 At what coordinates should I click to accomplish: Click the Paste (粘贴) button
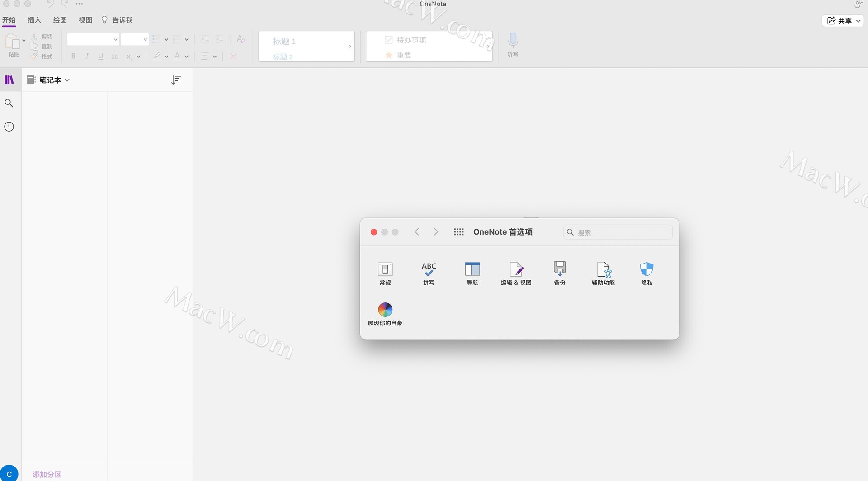click(13, 45)
